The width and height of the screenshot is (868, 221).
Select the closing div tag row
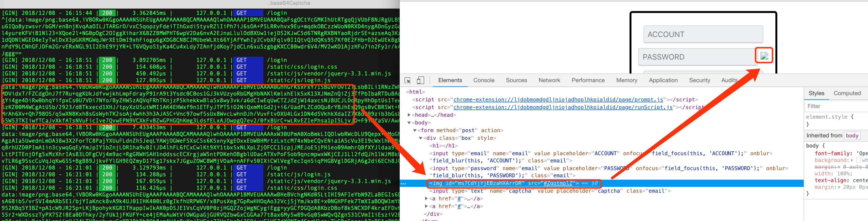point(433,214)
